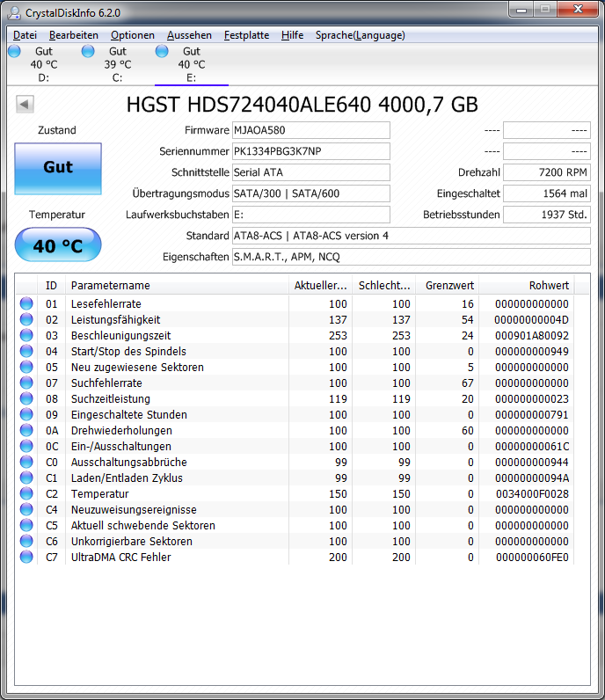Click the Schlecht... column header

coord(384,286)
